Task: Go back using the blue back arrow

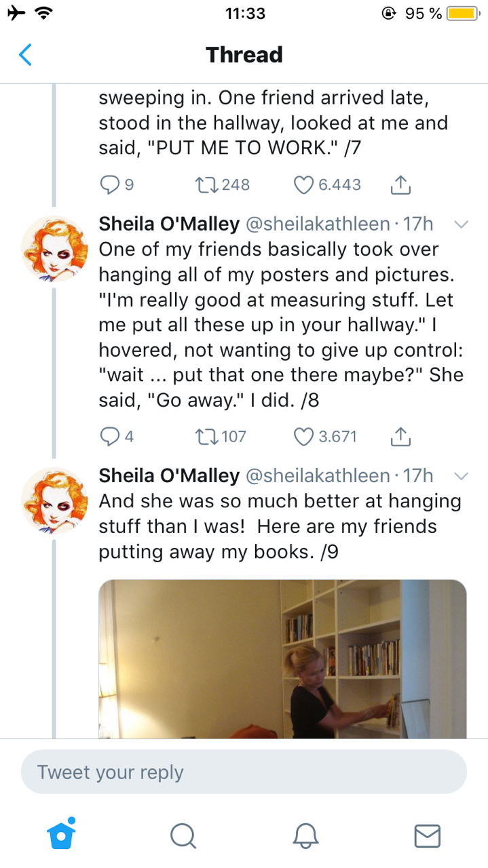Action: tap(25, 54)
